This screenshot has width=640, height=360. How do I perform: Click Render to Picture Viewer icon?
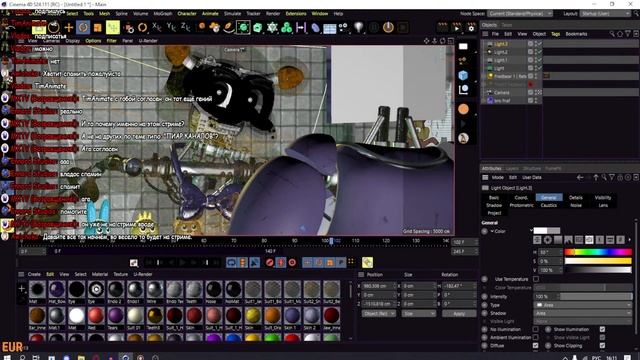click(x=457, y=28)
